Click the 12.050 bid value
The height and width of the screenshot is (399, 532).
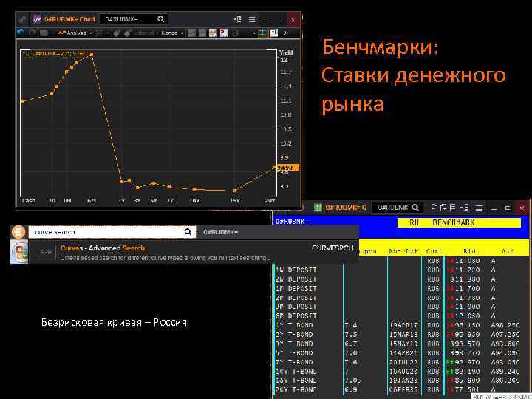[468, 316]
